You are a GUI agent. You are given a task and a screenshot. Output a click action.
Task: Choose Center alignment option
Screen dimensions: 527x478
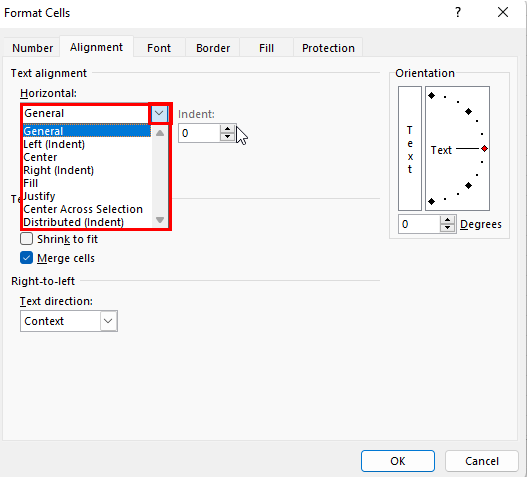tap(86, 157)
